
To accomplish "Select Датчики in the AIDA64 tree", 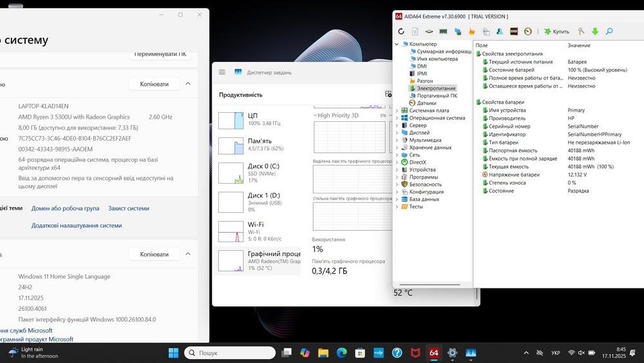I will point(426,103).
